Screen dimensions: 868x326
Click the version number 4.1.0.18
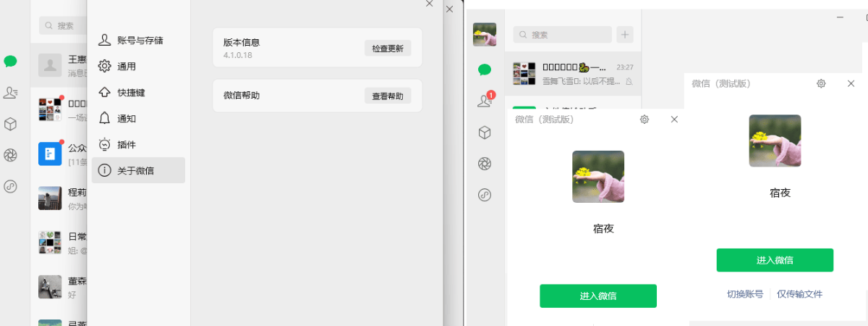tap(238, 55)
